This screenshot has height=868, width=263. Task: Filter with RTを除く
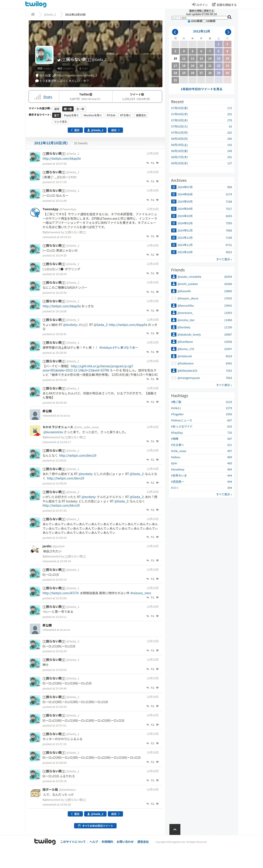tap(125, 115)
